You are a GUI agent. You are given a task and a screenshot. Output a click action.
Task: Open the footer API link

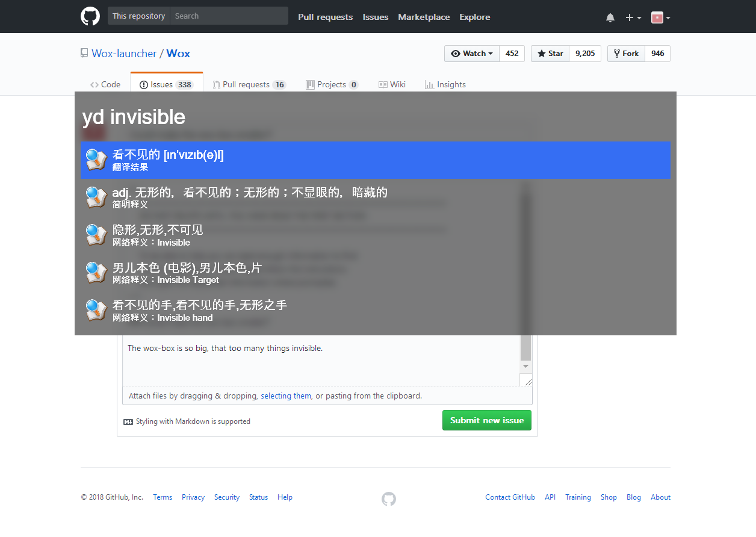550,497
